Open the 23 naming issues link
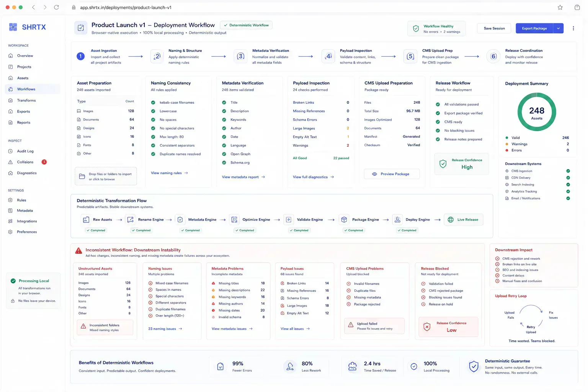Viewport: 588px width, 392px height. (165, 329)
